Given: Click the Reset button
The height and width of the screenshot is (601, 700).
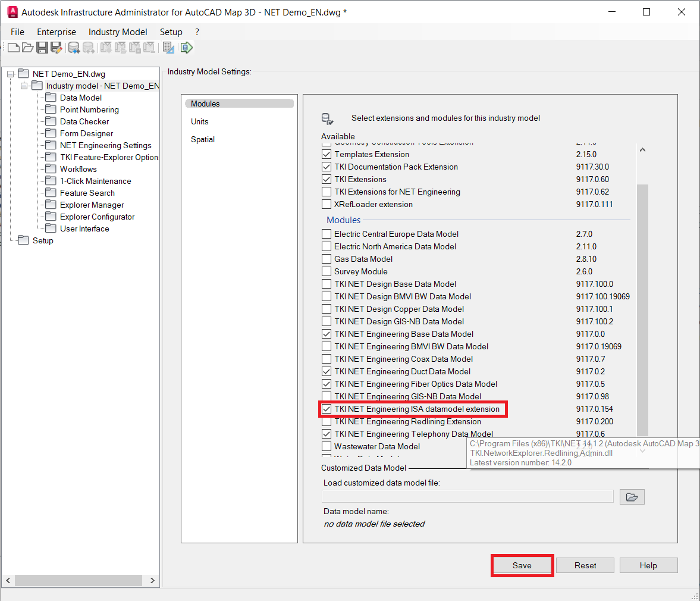Looking at the screenshot, I should coord(585,565).
